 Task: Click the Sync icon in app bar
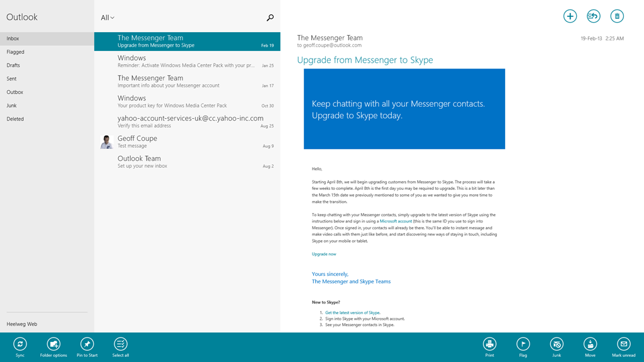tap(20, 344)
